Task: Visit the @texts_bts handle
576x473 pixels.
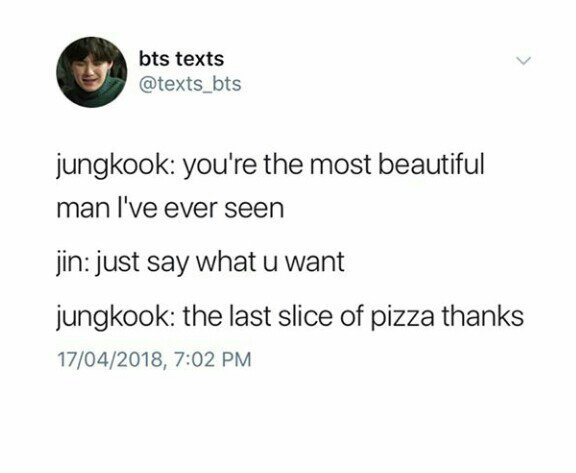Action: tap(190, 84)
